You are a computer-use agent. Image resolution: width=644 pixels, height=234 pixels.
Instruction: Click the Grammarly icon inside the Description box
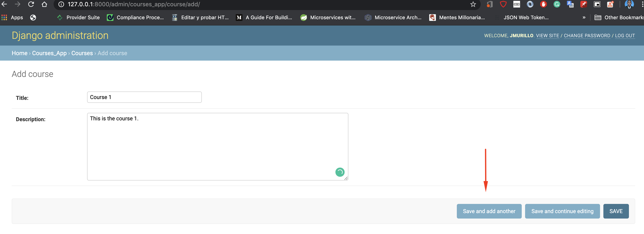(340, 172)
